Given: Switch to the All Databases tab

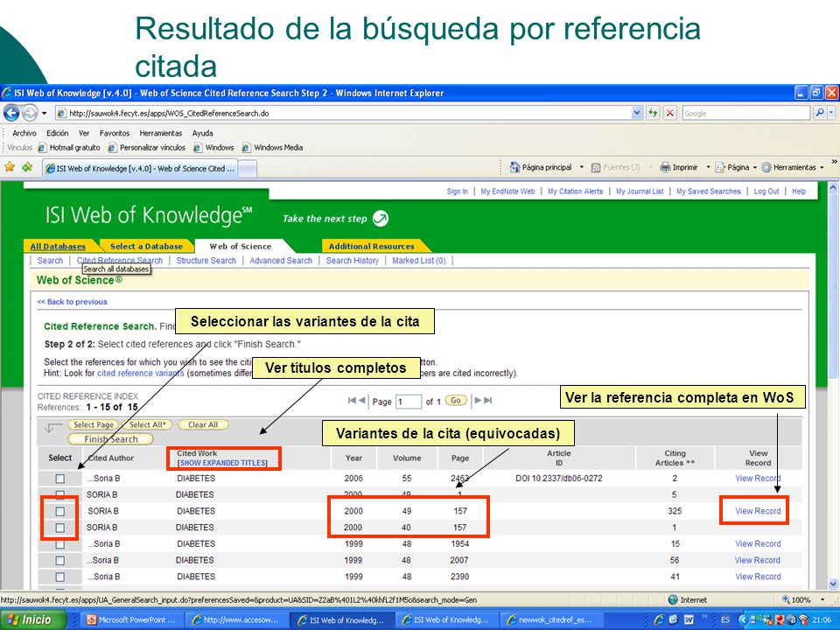Looking at the screenshot, I should pos(58,247).
